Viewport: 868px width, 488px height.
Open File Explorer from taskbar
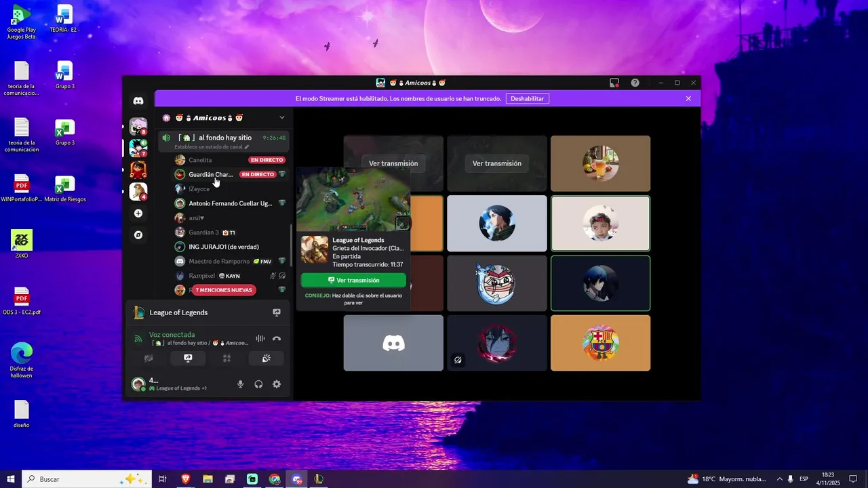point(208,479)
